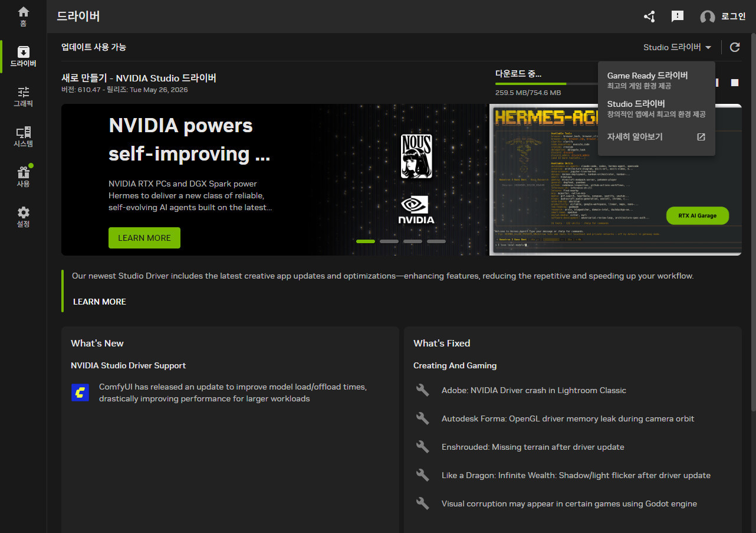The height and width of the screenshot is (533, 756).
Task: Click the wrench icon next to Godot engine fix
Action: pos(422,503)
